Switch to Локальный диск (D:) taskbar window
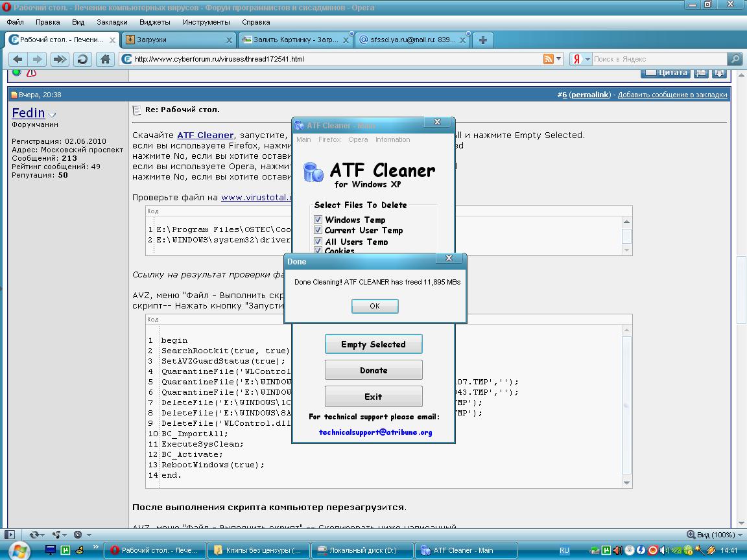The width and height of the screenshot is (747, 560). pyautogui.click(x=362, y=550)
